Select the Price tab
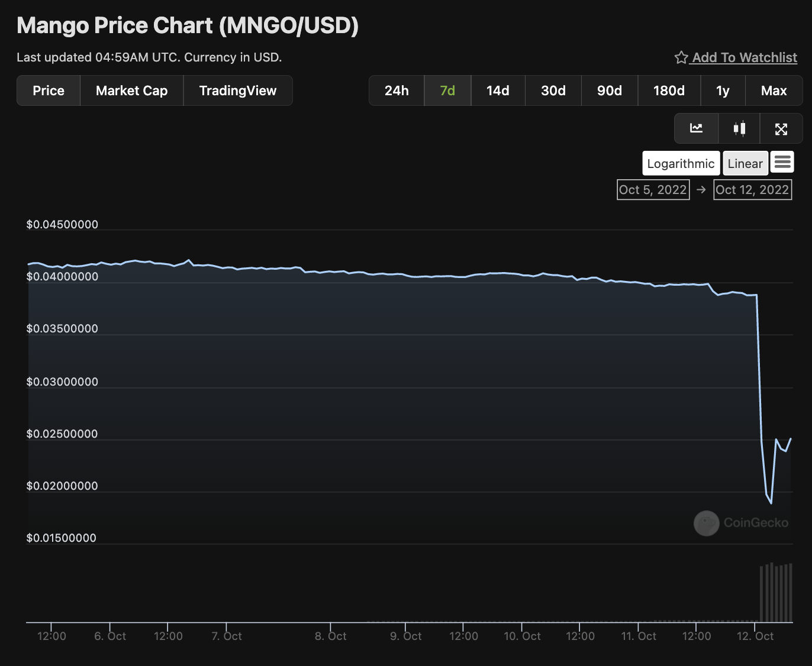 (49, 90)
